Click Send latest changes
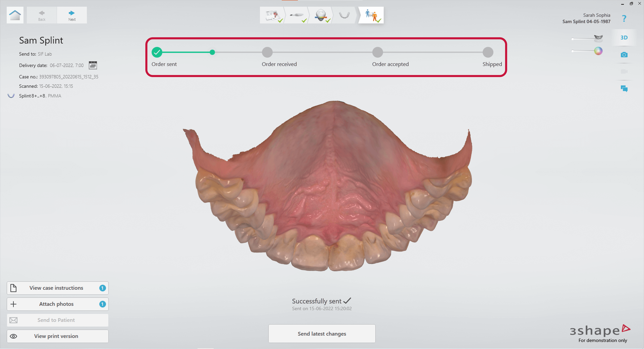Image resolution: width=644 pixels, height=349 pixels. coord(322,334)
